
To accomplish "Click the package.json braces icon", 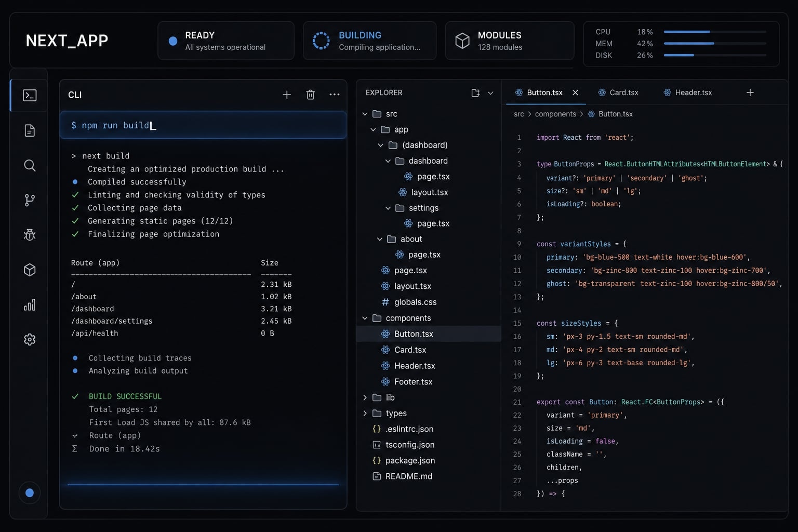I will (x=377, y=461).
